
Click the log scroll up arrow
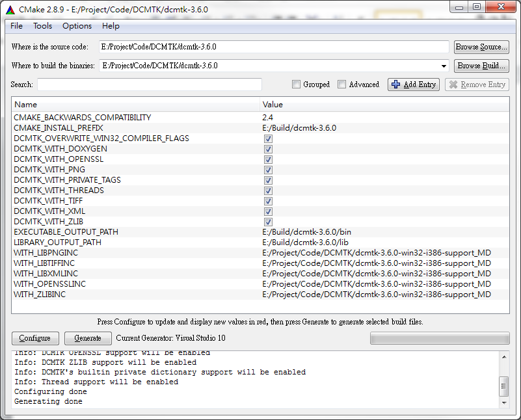tap(504, 357)
